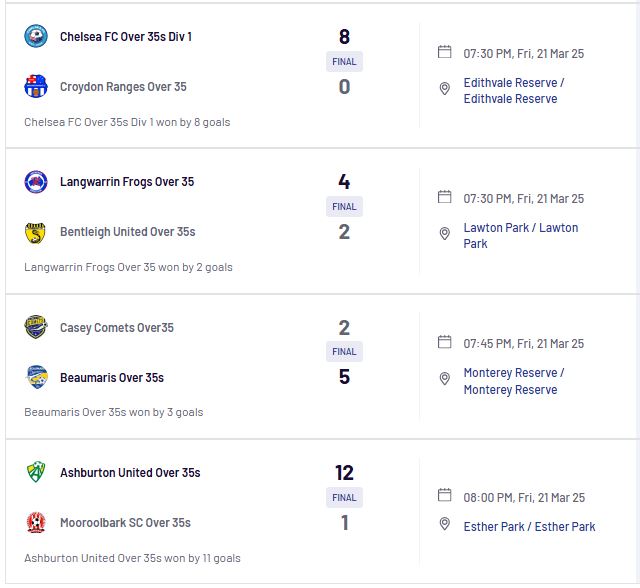Open Chelsea FC Over 35s Div 1 team
This screenshot has width=640, height=588.
pos(126,37)
